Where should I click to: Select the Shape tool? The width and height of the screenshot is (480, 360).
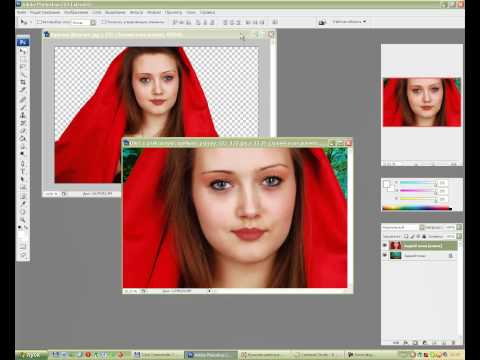[23, 187]
